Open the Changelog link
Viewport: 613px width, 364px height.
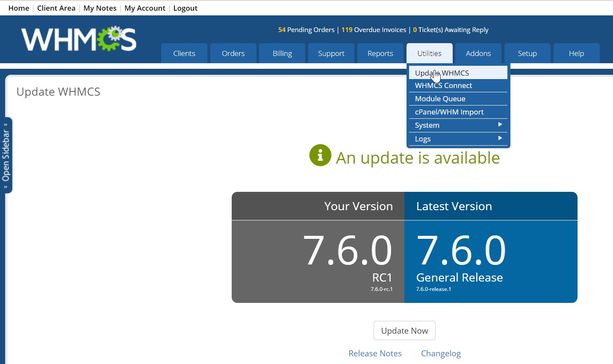click(x=441, y=353)
